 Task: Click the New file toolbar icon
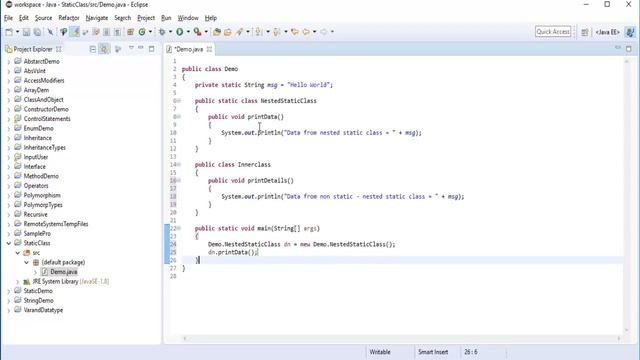tap(9, 32)
